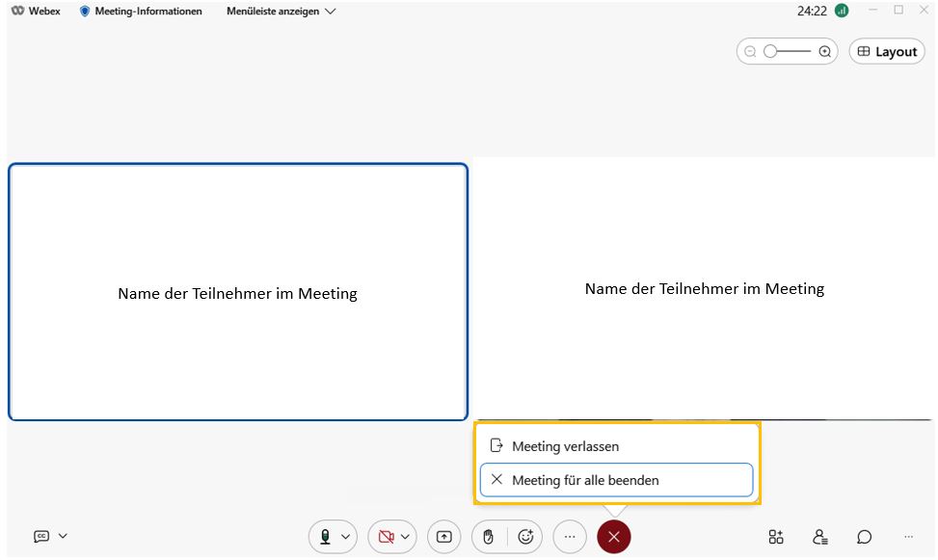Screen dimensions: 938x560
Task: Open the emoji reactions picker
Action: [x=525, y=537]
